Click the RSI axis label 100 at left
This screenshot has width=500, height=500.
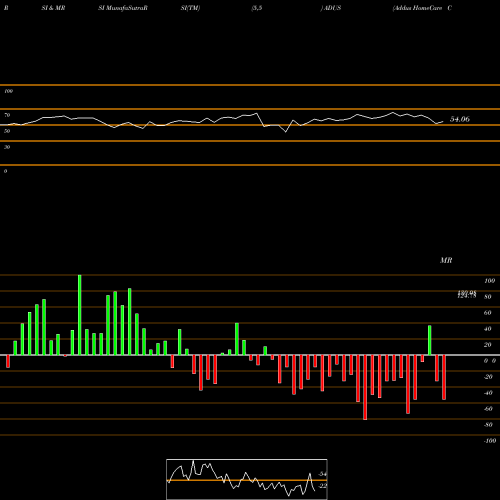[8, 91]
